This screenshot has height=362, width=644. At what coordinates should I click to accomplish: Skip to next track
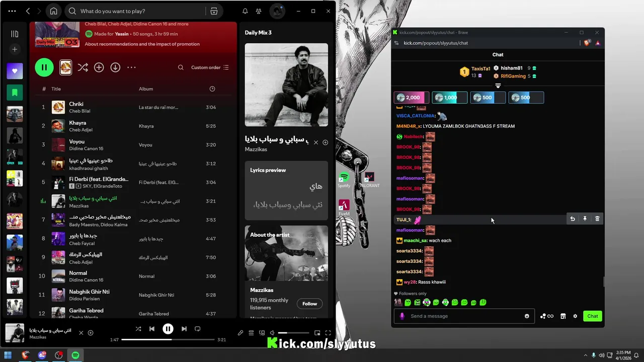click(x=184, y=329)
